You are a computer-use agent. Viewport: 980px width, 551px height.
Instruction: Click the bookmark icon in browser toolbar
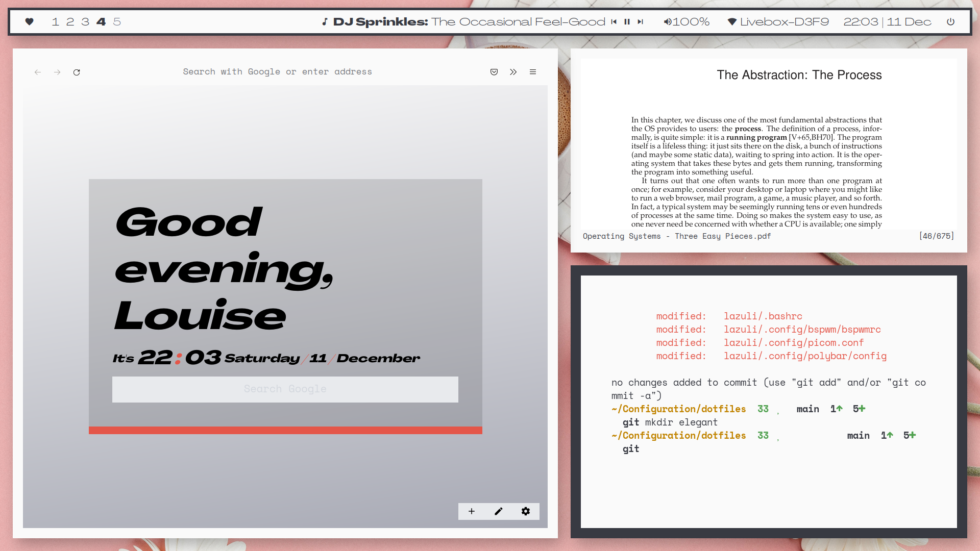[x=494, y=72]
